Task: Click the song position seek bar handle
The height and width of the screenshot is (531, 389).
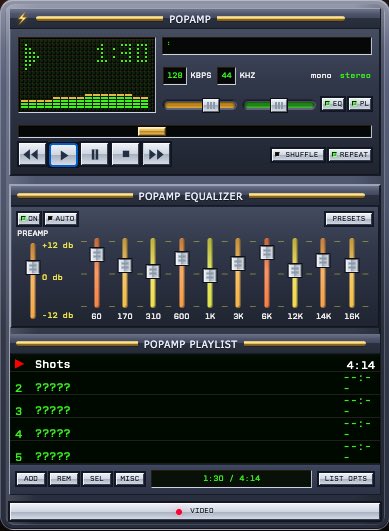Action: 152,131
